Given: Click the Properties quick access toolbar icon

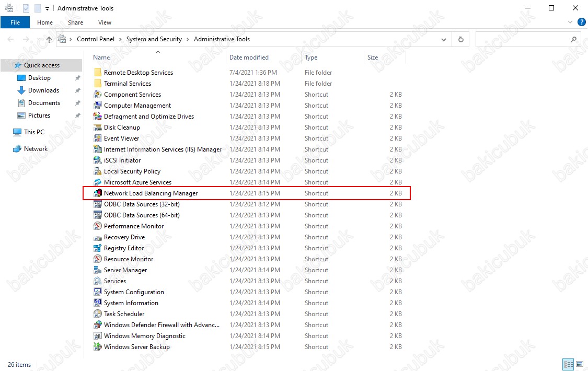Looking at the screenshot, I should (26, 8).
